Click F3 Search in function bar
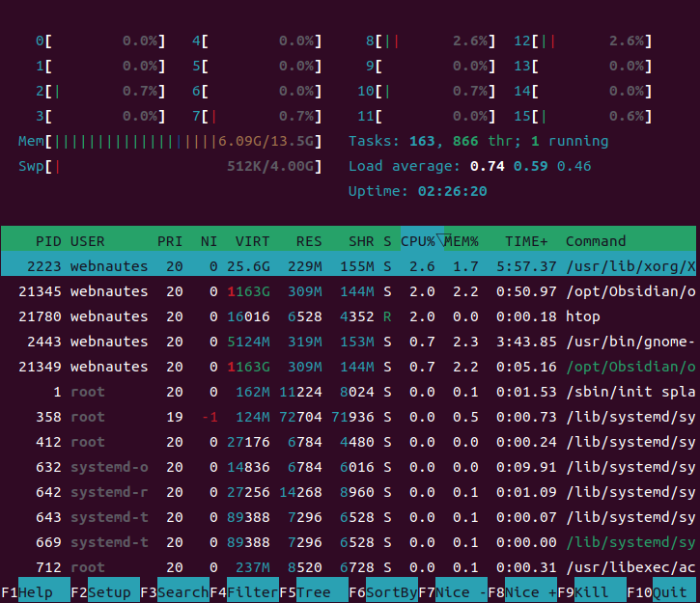 175,591
